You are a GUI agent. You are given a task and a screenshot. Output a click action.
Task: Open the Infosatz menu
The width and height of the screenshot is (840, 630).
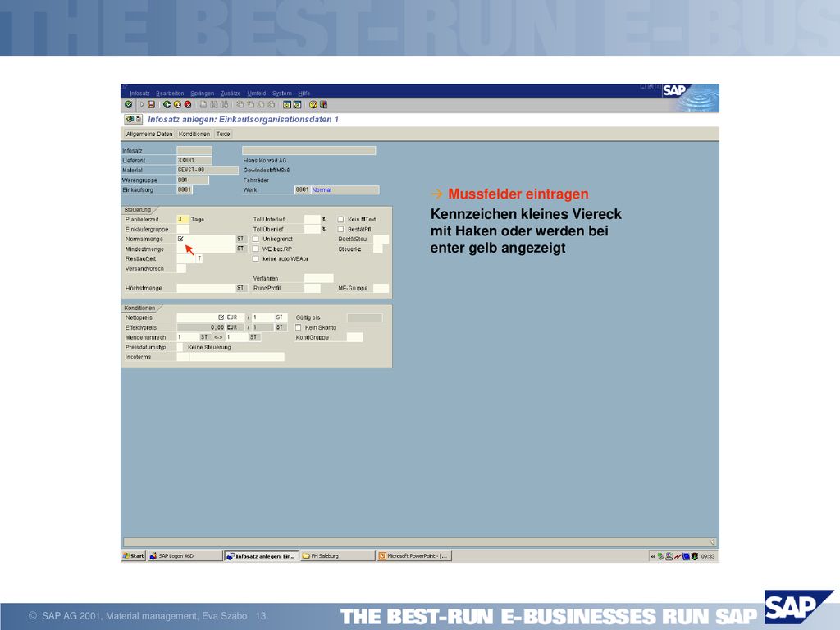pyautogui.click(x=139, y=94)
